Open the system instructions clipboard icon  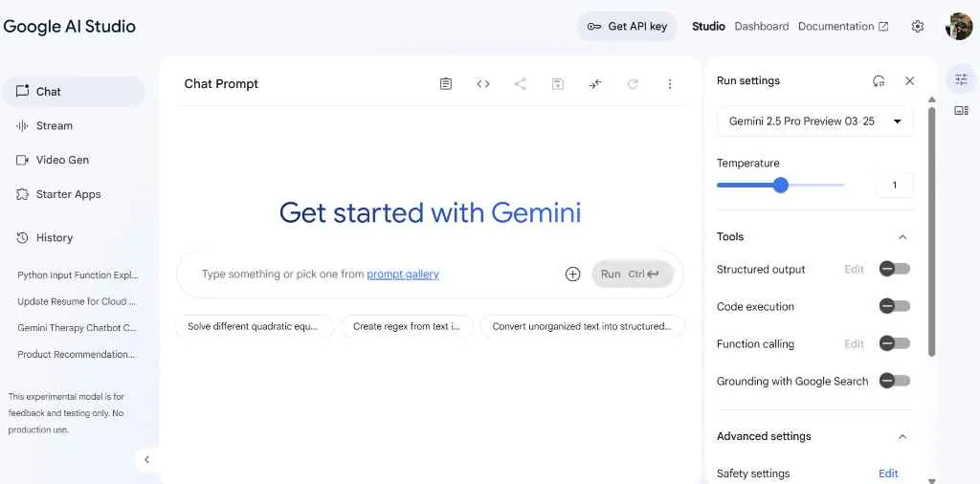pyautogui.click(x=446, y=83)
